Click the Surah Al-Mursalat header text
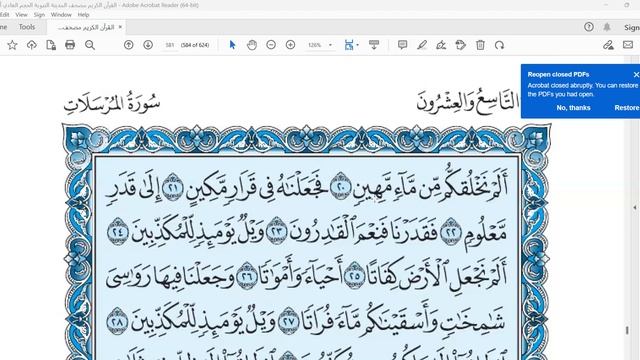This screenshot has width=640, height=360. [112, 102]
